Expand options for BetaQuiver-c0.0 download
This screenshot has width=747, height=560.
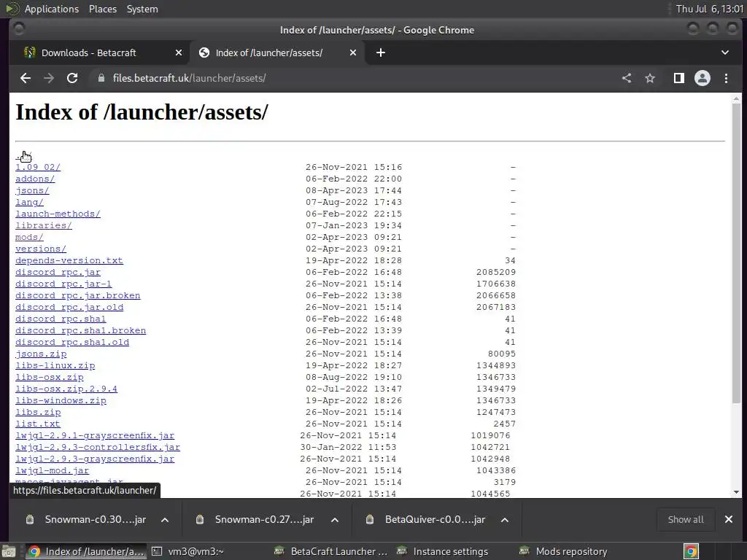pos(505,519)
